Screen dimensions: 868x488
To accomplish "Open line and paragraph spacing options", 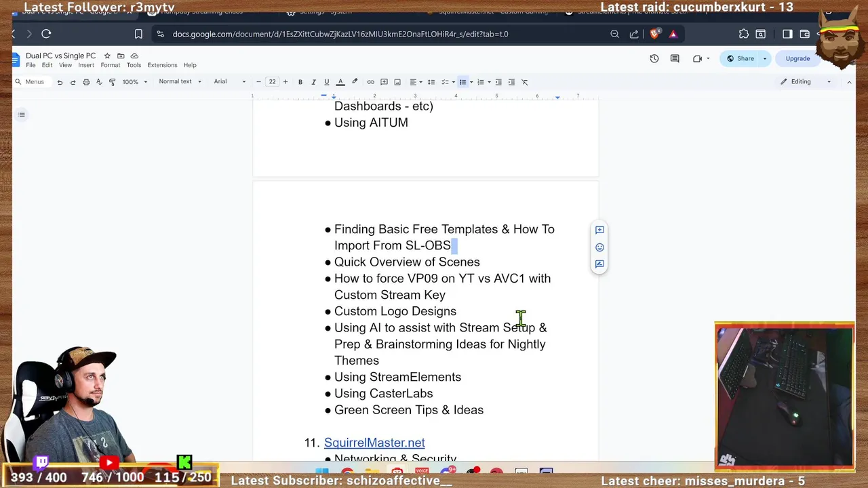I will pyautogui.click(x=431, y=82).
